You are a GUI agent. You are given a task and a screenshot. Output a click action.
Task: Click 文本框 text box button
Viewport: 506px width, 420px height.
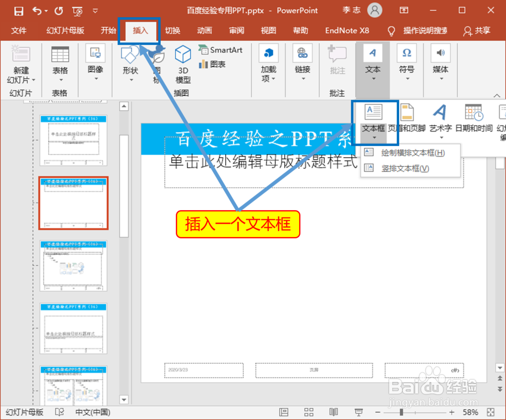373,121
